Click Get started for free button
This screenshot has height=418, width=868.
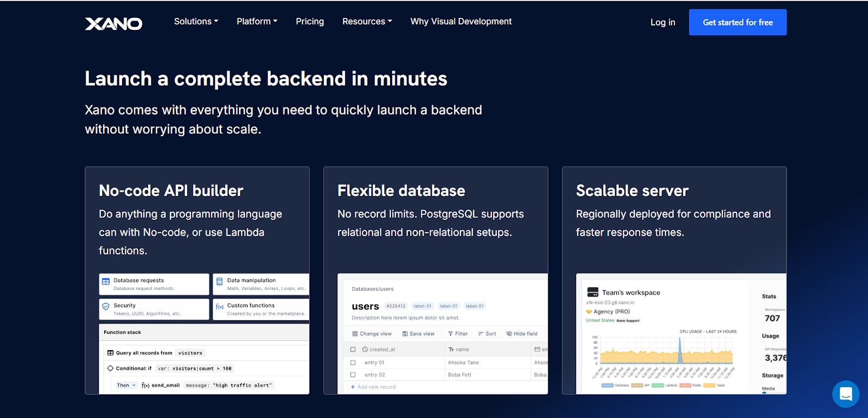[x=738, y=22]
